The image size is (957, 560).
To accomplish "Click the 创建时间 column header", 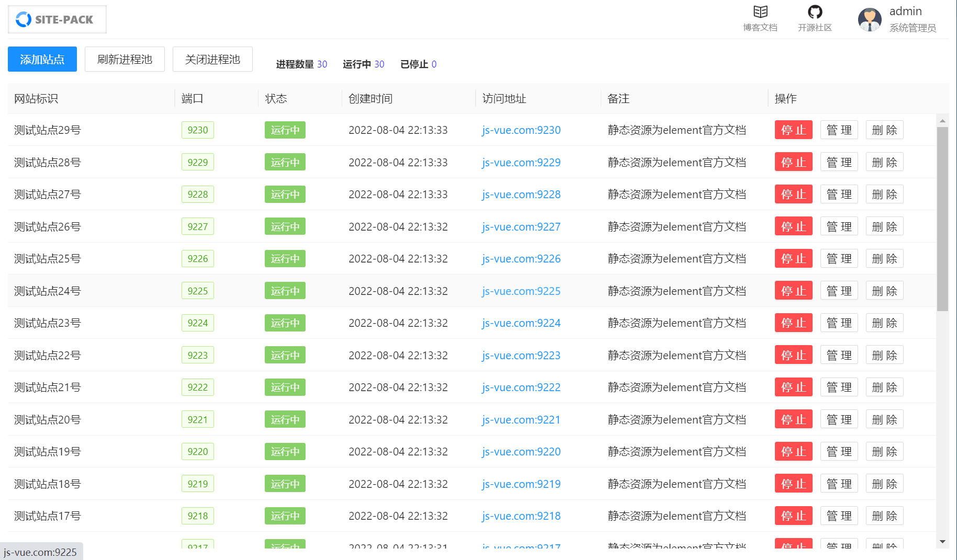I will pyautogui.click(x=370, y=99).
